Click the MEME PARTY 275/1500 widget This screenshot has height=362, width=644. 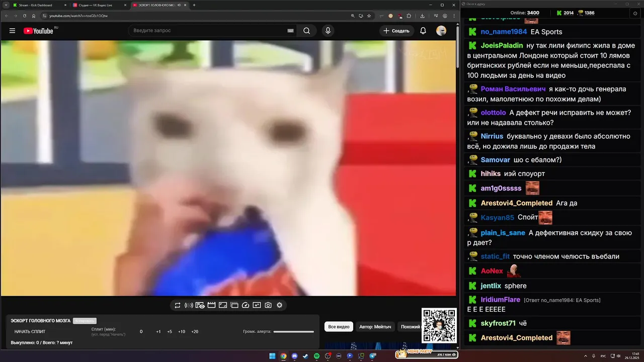click(x=426, y=354)
